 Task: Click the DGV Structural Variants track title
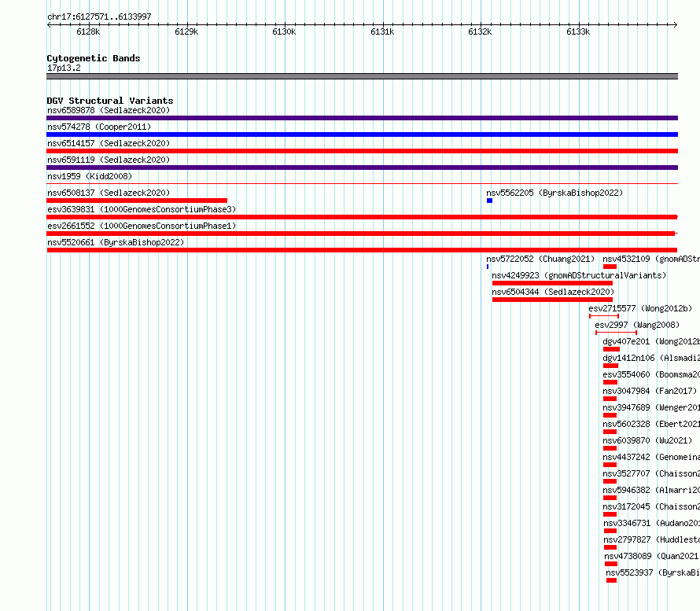point(110,101)
